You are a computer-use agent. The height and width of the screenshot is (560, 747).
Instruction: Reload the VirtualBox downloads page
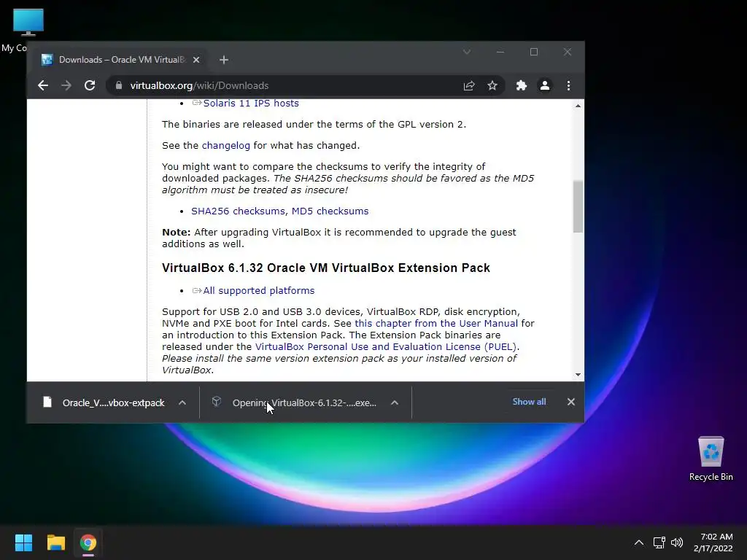(x=90, y=86)
